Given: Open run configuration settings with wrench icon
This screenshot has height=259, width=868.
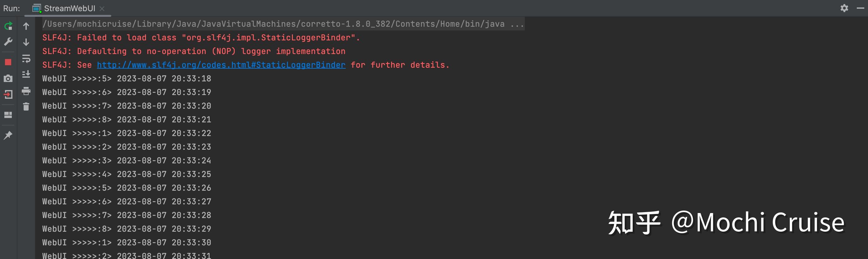Looking at the screenshot, I should (7, 41).
